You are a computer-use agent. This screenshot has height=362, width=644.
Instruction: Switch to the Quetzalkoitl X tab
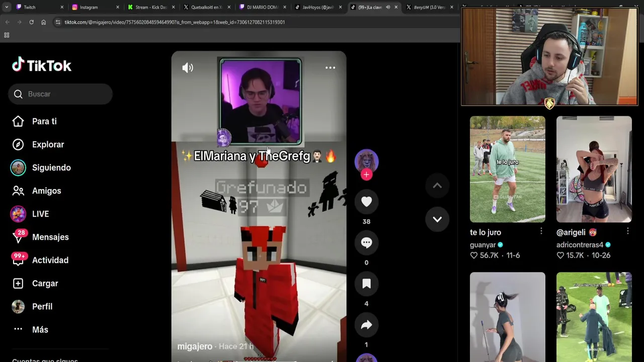click(x=206, y=7)
